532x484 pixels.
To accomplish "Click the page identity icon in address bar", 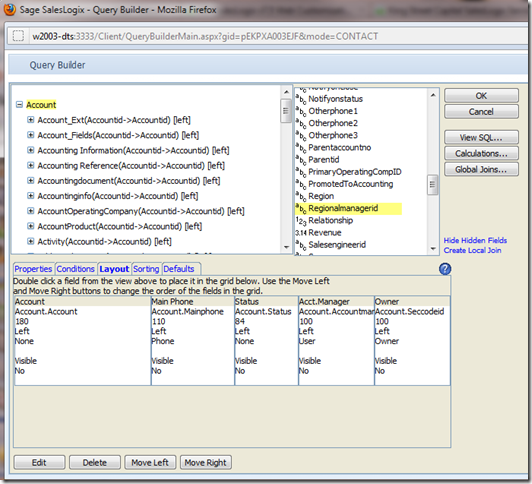I will tap(18, 36).
